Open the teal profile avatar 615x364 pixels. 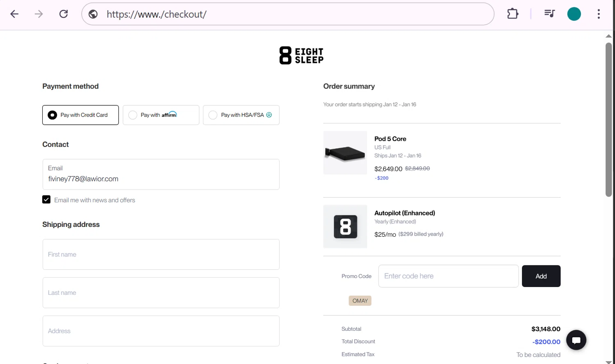click(574, 14)
